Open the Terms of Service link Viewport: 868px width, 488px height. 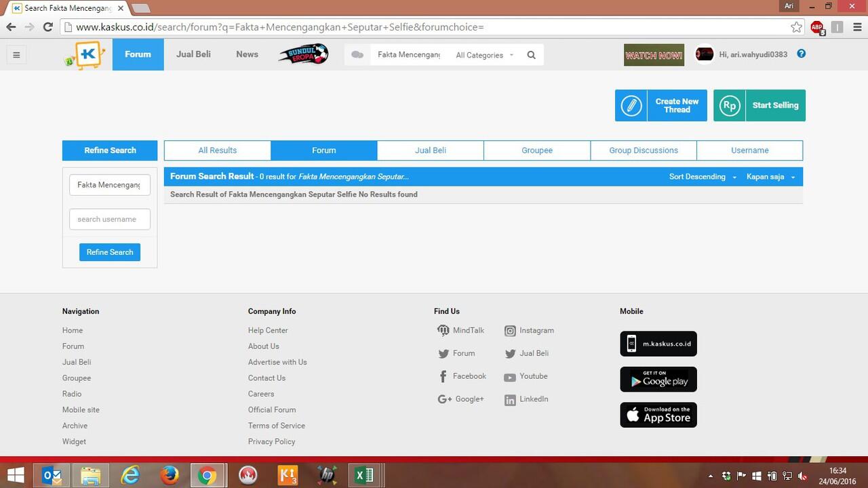[x=277, y=426]
